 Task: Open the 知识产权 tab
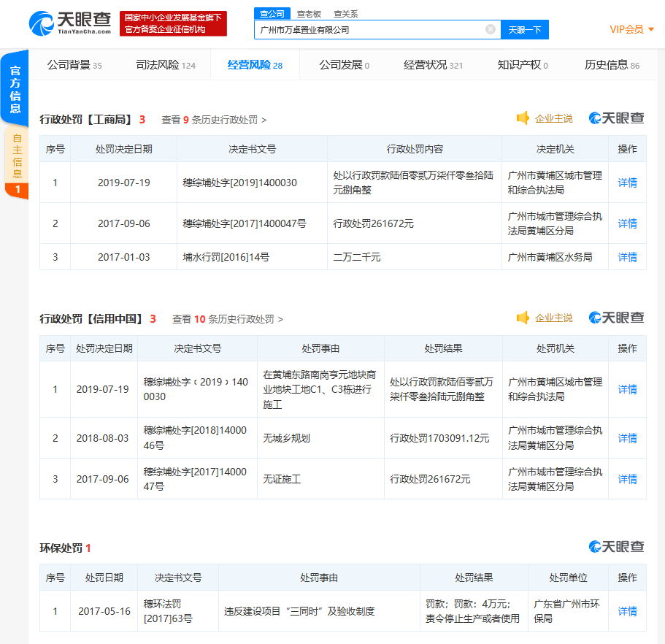[523, 65]
